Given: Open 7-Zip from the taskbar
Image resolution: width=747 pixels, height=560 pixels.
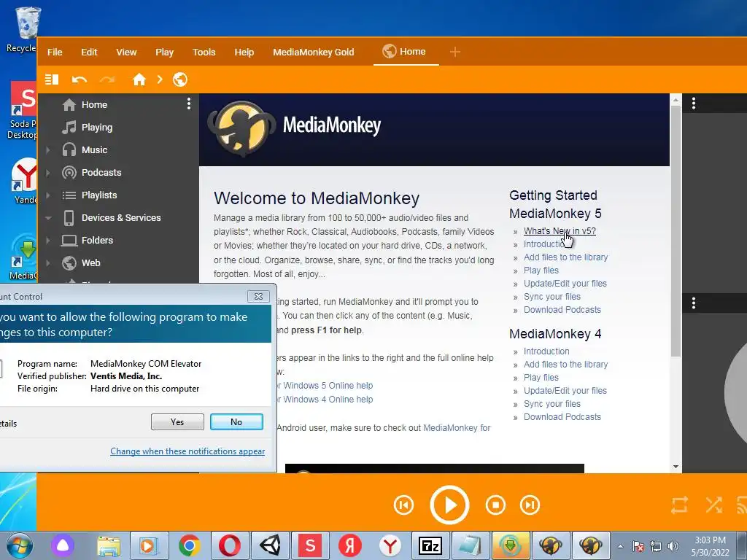Looking at the screenshot, I should (x=430, y=545).
